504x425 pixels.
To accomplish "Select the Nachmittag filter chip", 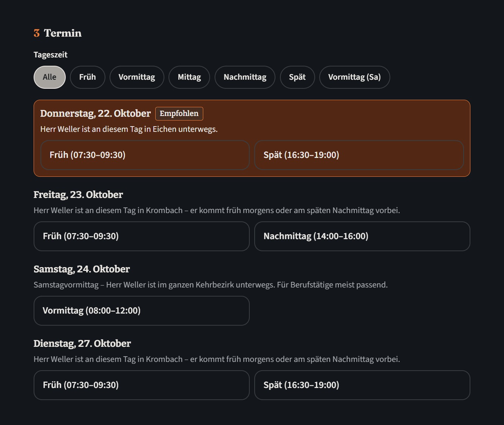I will pyautogui.click(x=245, y=77).
